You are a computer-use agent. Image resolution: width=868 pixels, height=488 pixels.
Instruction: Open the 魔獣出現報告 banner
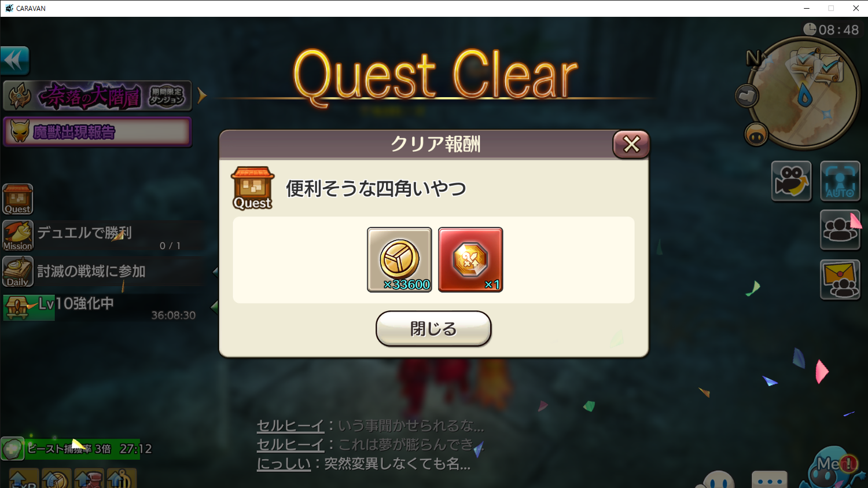point(97,132)
